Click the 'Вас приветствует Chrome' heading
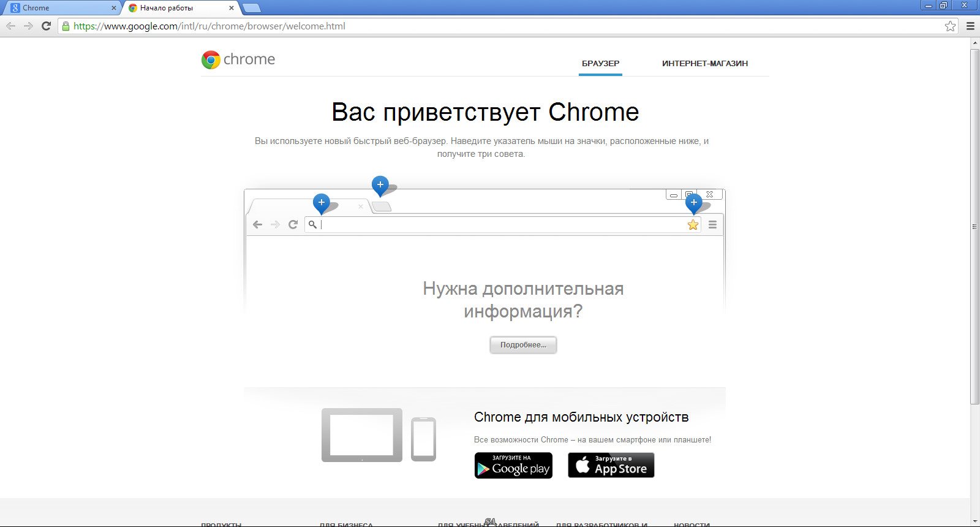 485,112
